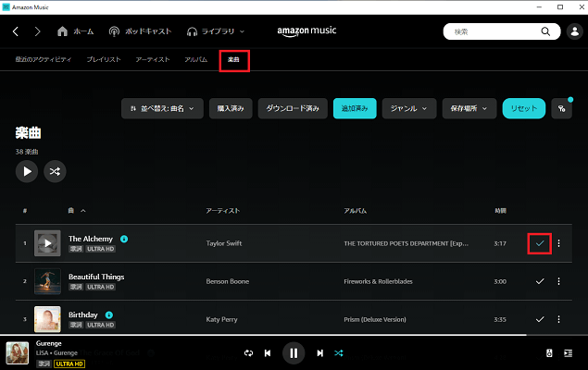Open more options for Birthday
588x370 pixels.
(x=558, y=319)
